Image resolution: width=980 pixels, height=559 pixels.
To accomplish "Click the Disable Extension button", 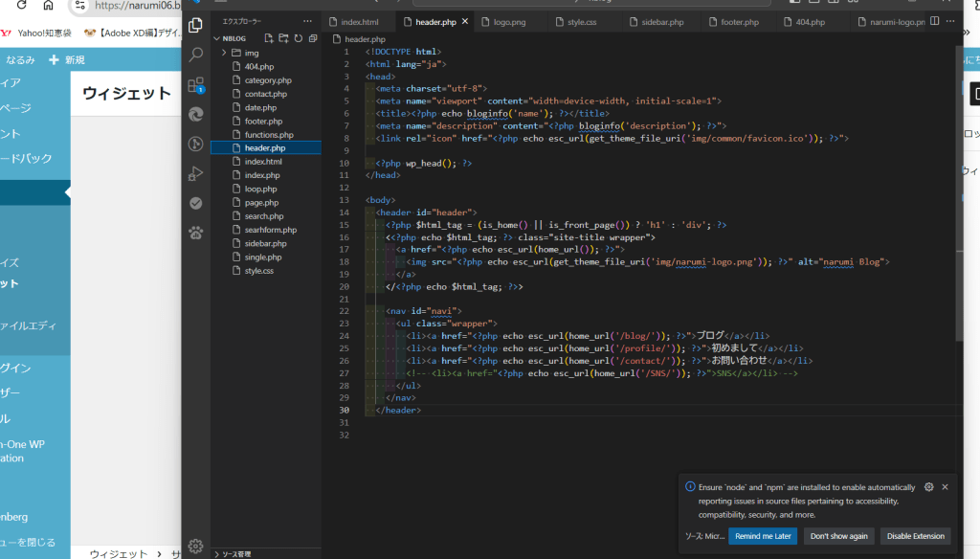I will [915, 536].
